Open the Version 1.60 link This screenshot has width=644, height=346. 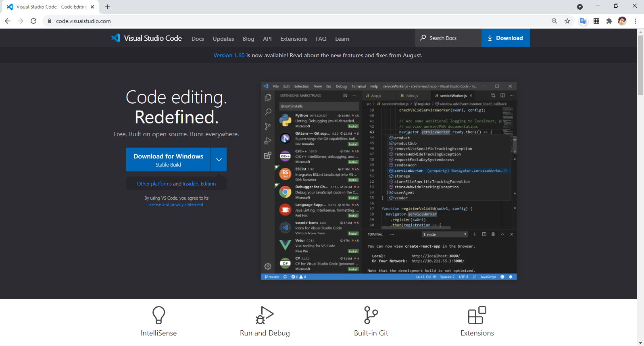229,55
